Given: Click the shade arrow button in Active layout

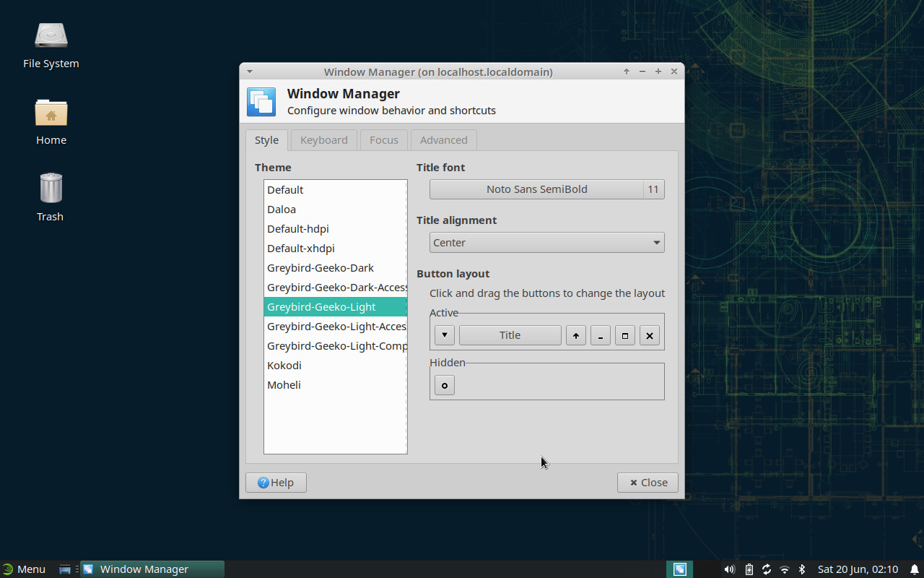Looking at the screenshot, I should click(x=575, y=335).
